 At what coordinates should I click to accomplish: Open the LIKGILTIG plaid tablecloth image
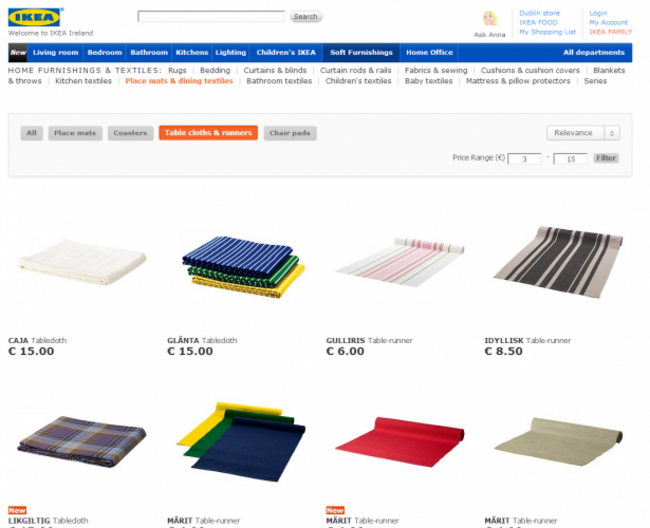82,442
